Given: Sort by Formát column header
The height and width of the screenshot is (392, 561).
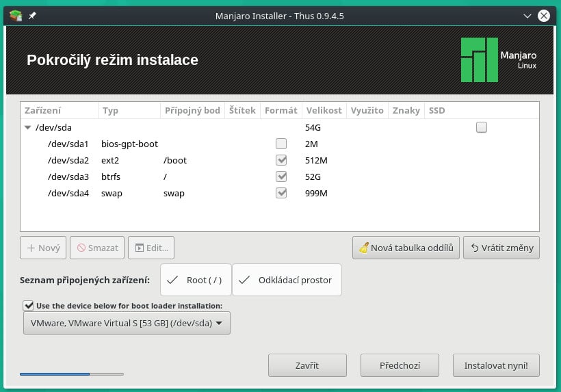Looking at the screenshot, I should click(281, 111).
